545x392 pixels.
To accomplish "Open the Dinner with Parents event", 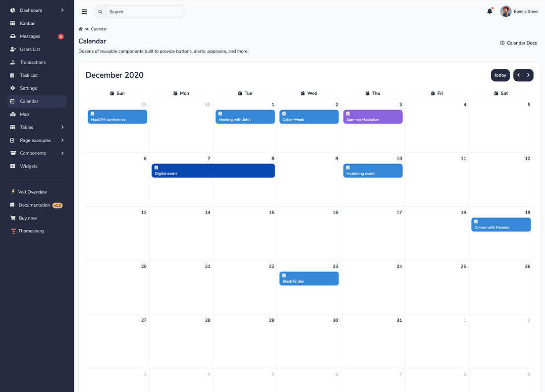I will (501, 224).
